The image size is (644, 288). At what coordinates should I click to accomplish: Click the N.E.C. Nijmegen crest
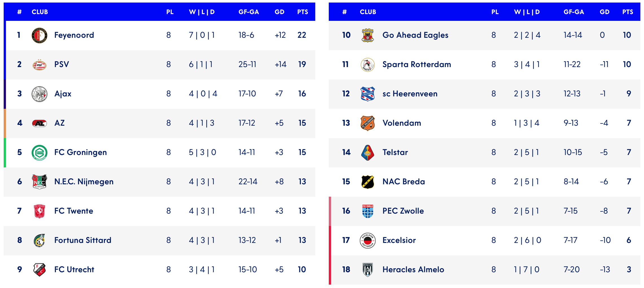[x=40, y=182]
